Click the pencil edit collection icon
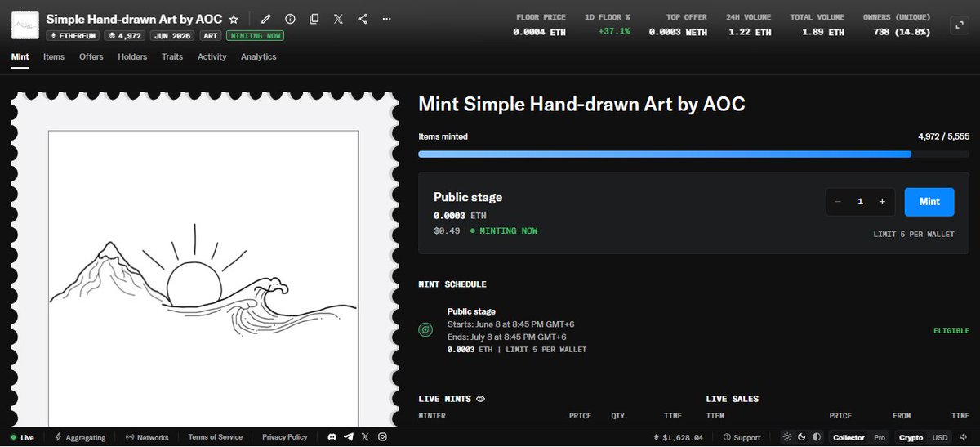Screen dimensions: 980x447 265,19
